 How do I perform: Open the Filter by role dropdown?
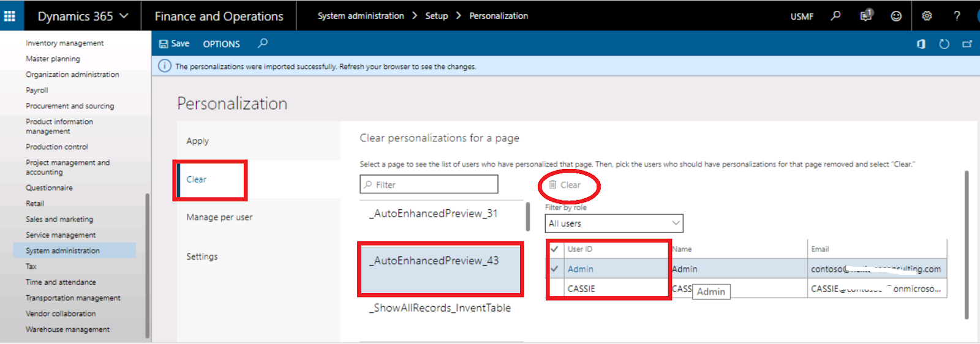click(614, 223)
